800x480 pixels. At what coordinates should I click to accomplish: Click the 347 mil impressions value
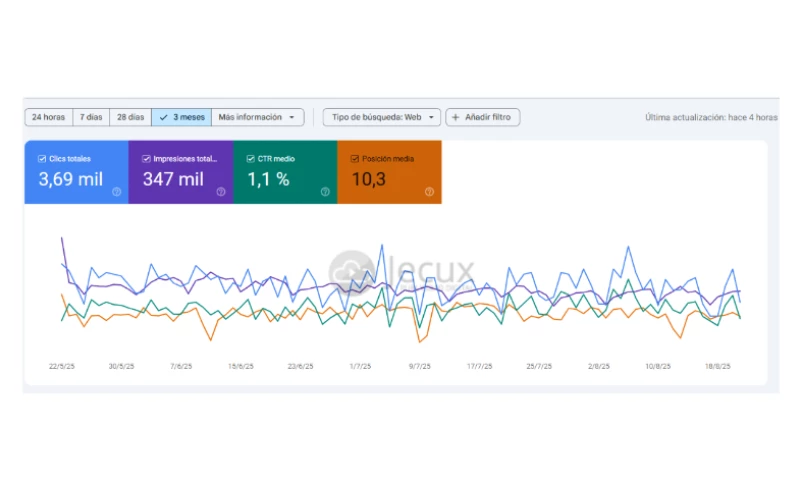click(x=172, y=180)
